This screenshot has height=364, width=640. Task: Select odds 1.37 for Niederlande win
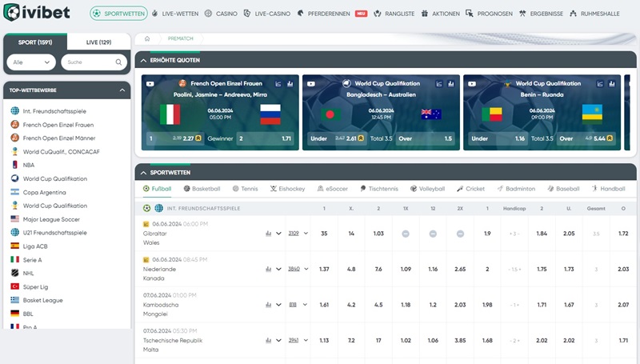point(324,270)
